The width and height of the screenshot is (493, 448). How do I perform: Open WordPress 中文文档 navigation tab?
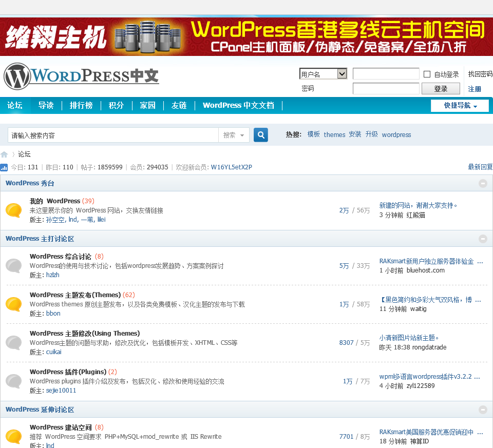point(238,105)
